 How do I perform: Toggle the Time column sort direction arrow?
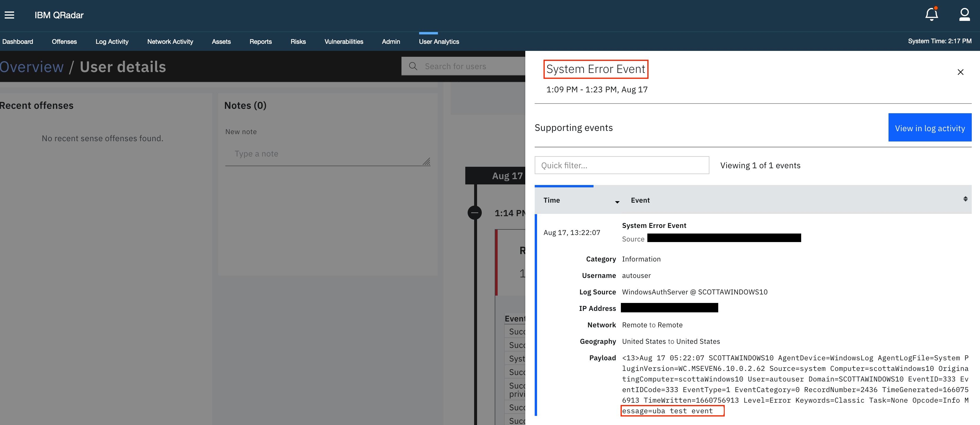pos(617,202)
